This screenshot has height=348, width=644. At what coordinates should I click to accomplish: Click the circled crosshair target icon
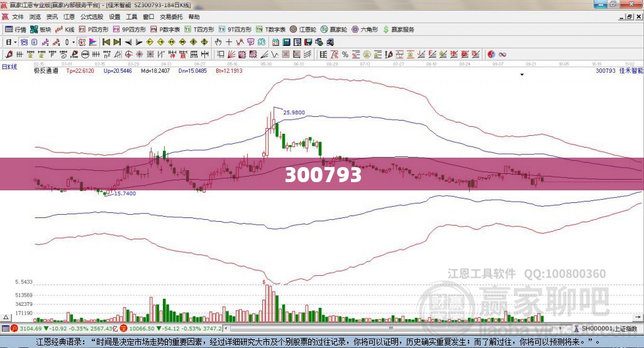pos(128,54)
